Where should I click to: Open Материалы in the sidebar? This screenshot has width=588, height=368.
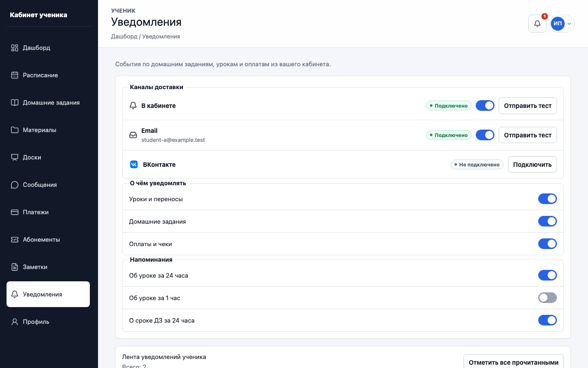tap(48, 130)
